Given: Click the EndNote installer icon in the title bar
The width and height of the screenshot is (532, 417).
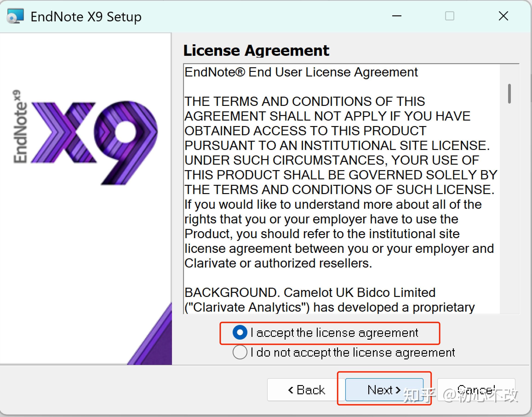Looking at the screenshot, I should [15, 16].
